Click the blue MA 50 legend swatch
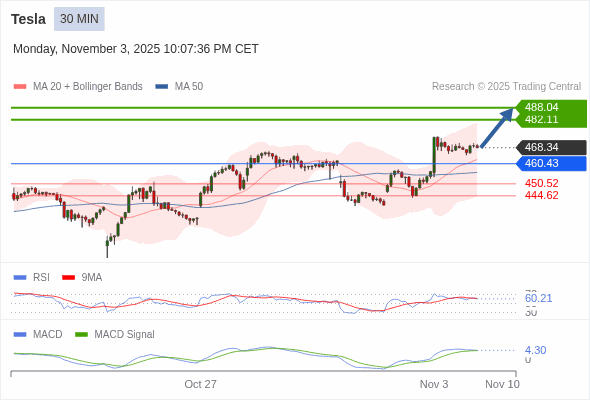This screenshot has width=590, height=400. coord(162,87)
